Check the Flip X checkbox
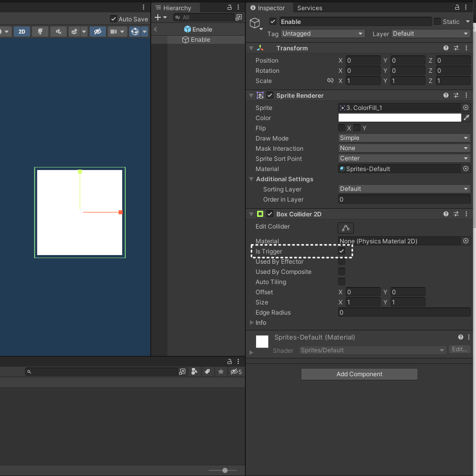476x476 pixels. pos(342,128)
